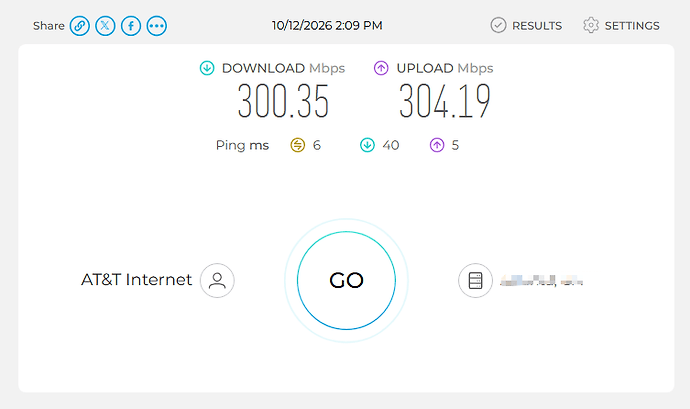
Task: Click the Results checkmark icon
Action: point(498,26)
